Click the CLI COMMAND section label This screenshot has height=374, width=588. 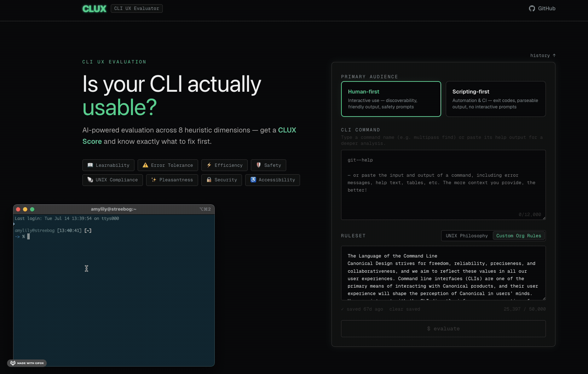[361, 130]
